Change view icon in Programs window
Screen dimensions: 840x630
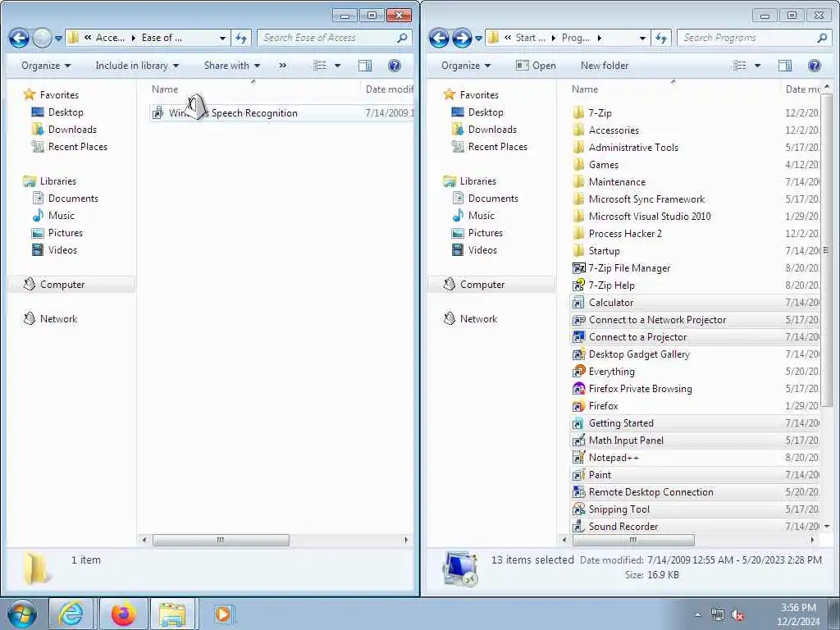[740, 66]
